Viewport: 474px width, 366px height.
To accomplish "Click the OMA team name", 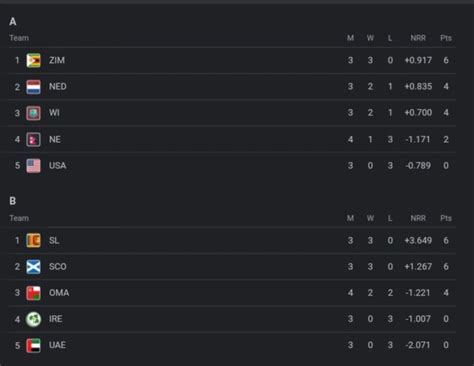I will click(59, 293).
